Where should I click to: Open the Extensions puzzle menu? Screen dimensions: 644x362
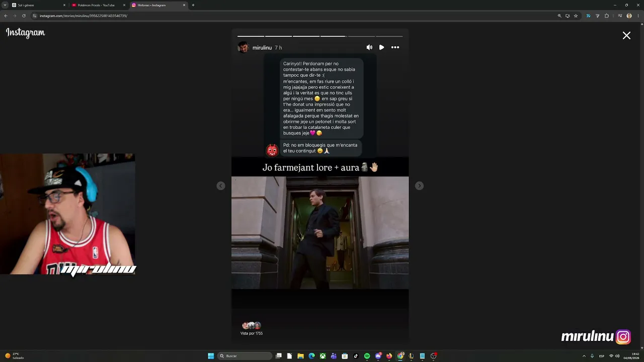pos(607,16)
